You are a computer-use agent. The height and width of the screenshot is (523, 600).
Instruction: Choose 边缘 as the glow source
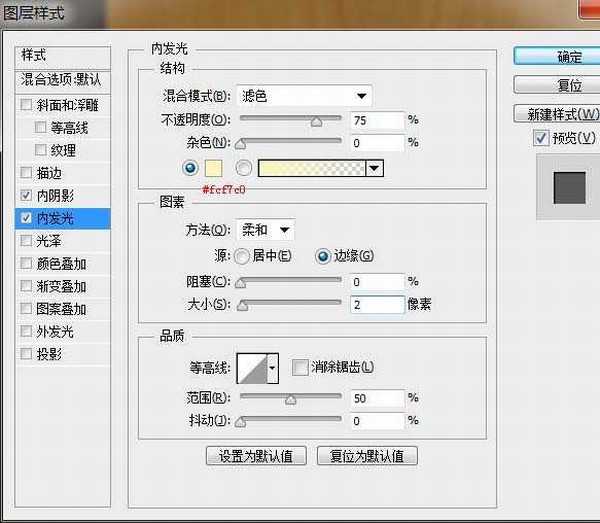click(x=323, y=256)
